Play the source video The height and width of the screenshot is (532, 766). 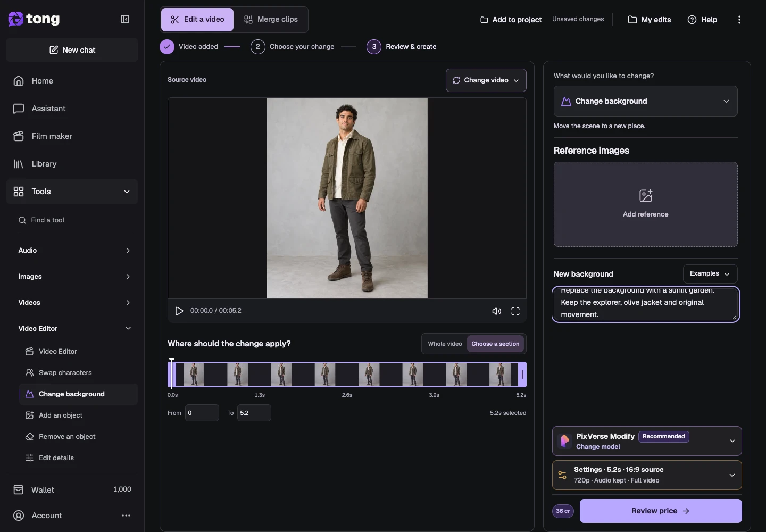179,311
